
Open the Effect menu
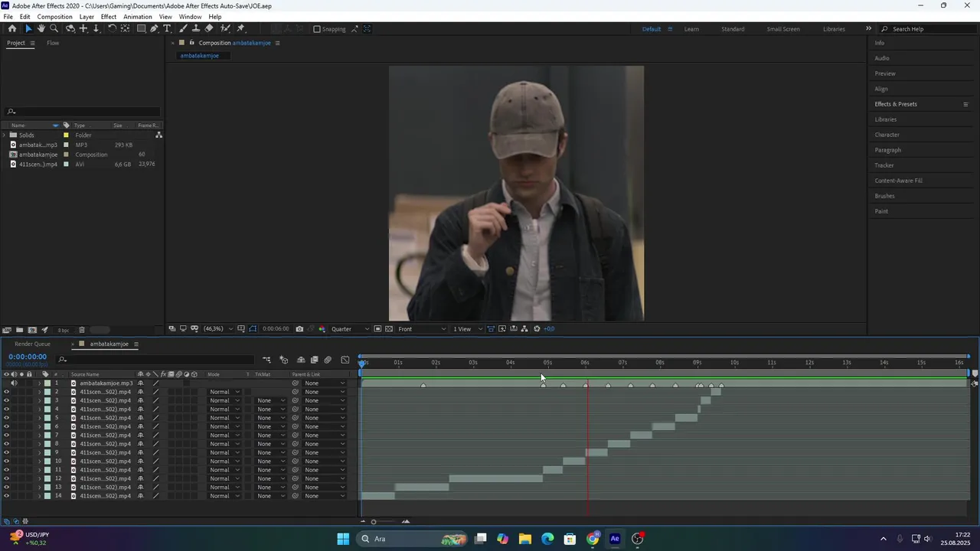coord(109,17)
